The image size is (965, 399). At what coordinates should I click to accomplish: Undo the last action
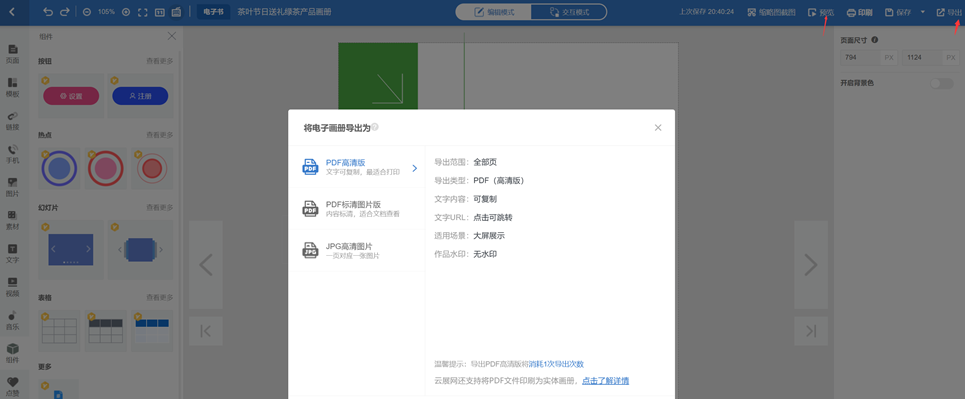(x=49, y=12)
